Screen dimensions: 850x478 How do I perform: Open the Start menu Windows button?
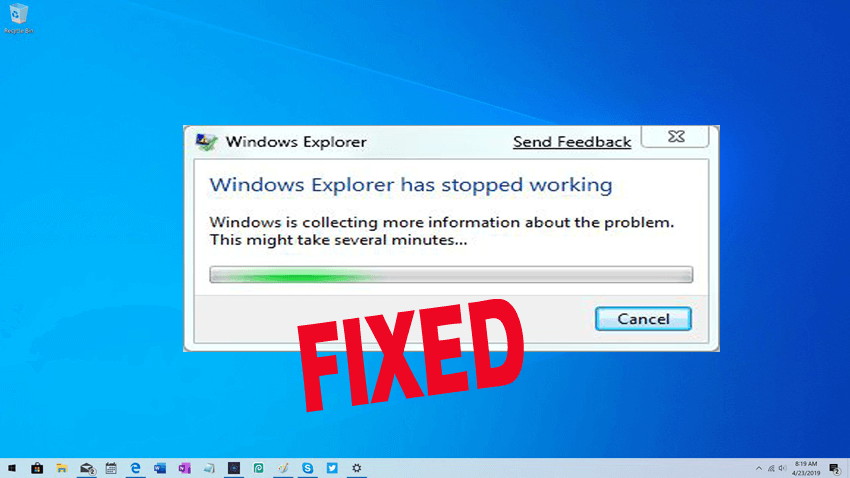[12, 468]
